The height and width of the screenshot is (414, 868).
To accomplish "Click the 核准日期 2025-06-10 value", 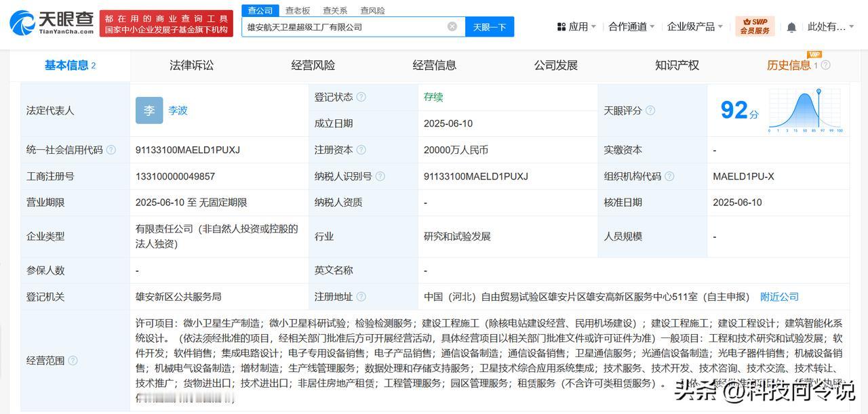I will coord(737,203).
